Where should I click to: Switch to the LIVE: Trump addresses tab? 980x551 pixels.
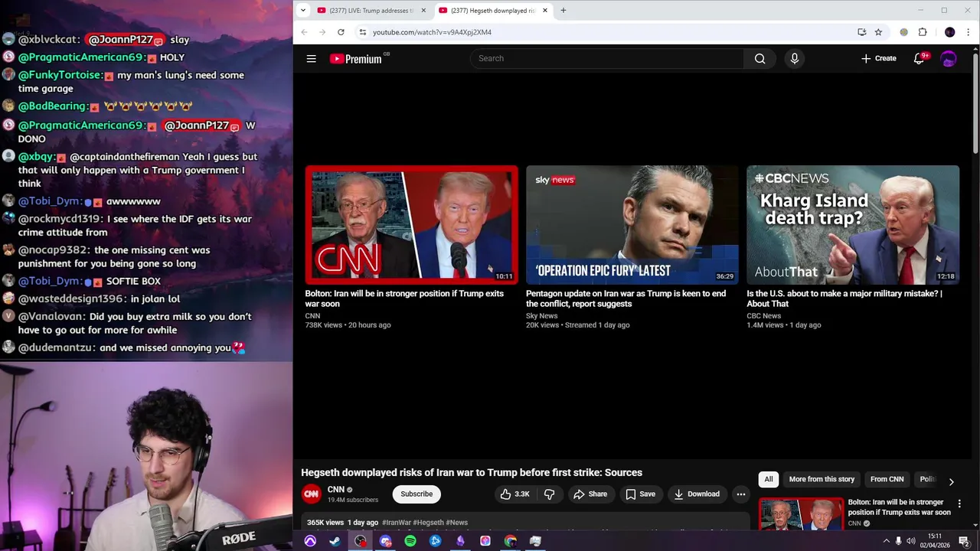tap(369, 11)
